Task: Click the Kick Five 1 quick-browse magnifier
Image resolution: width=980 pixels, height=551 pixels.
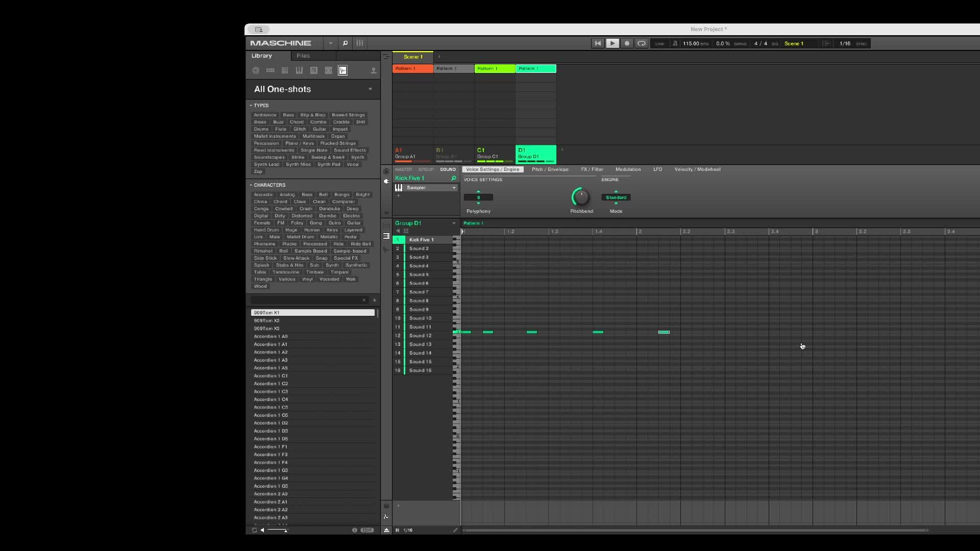Action: click(x=453, y=178)
